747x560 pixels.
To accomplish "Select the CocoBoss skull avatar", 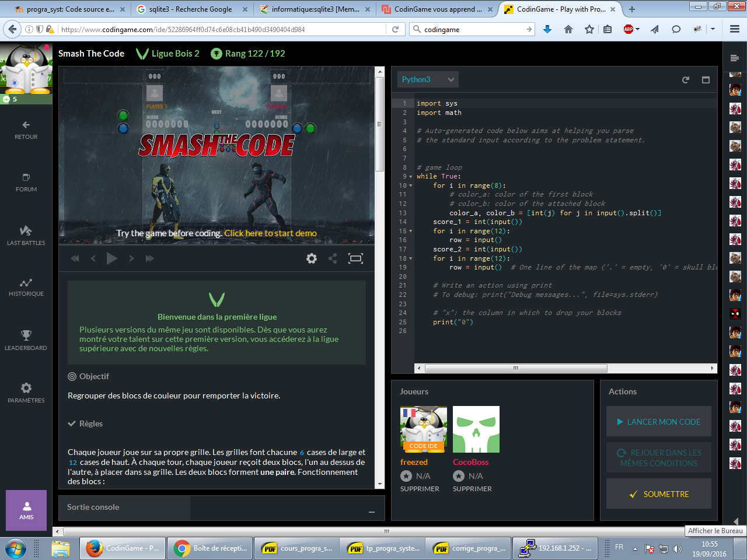I will pyautogui.click(x=476, y=429).
